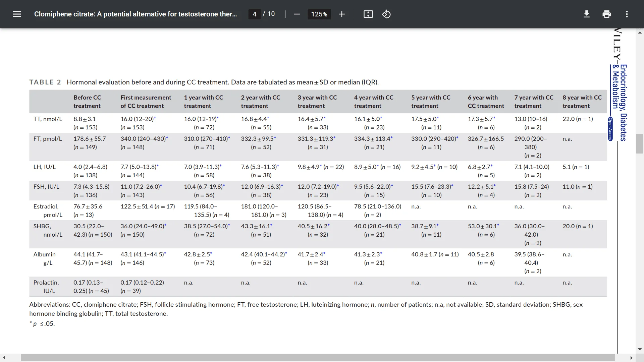Image resolution: width=644 pixels, height=362 pixels.
Task: Click the horizontal scrollbar thumb
Action: coord(318,358)
